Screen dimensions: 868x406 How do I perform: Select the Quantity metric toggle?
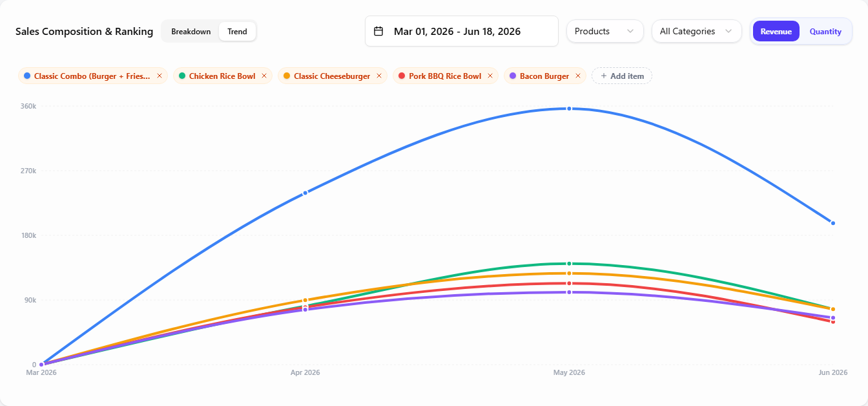click(x=825, y=31)
